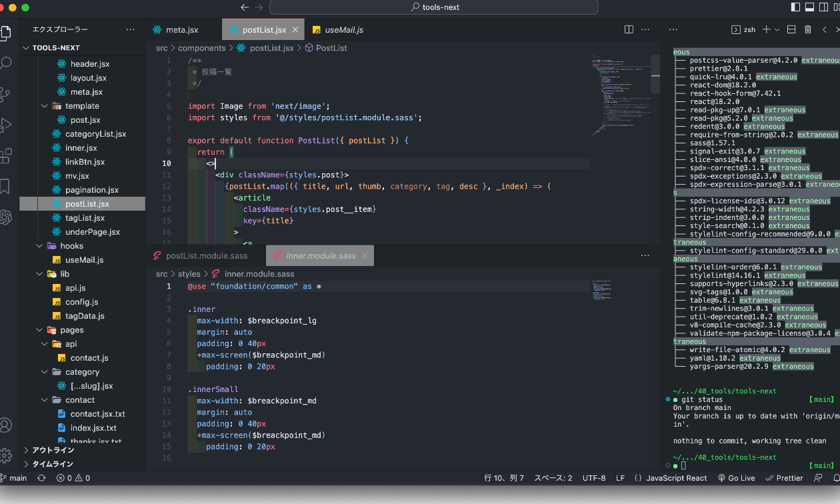
Task: Kill terminal with the trash icon
Action: [808, 29]
